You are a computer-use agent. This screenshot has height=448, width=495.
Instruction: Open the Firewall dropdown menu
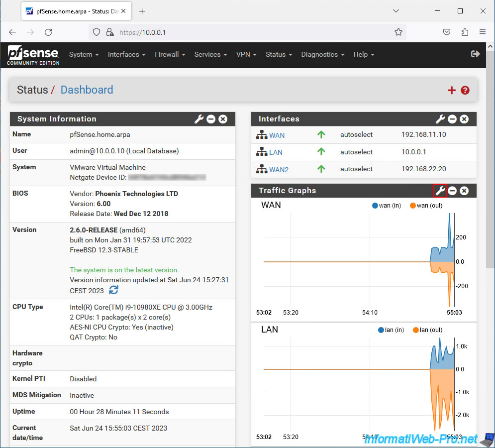[170, 54]
